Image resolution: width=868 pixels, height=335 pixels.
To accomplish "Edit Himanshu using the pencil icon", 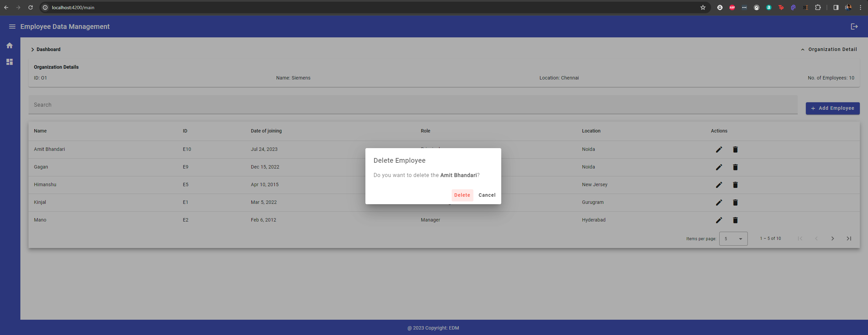I will (x=719, y=185).
